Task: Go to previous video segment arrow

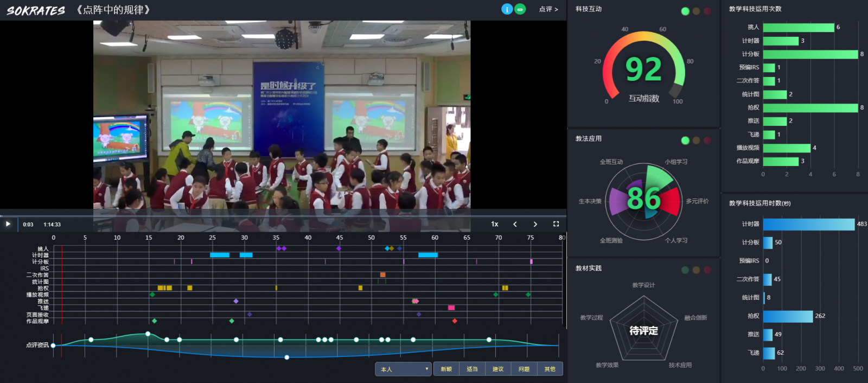Action: click(515, 224)
